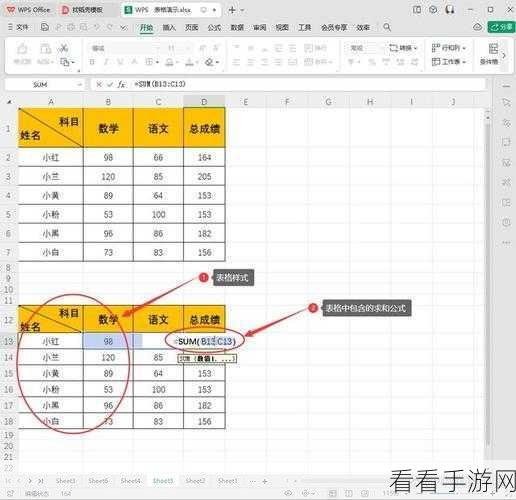Expand the ribbon right overflow arrow
The image size is (516, 500).
[504, 55]
